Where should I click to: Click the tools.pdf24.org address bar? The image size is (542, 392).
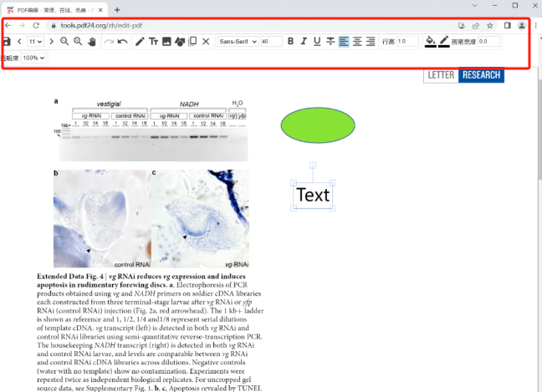[254, 26]
